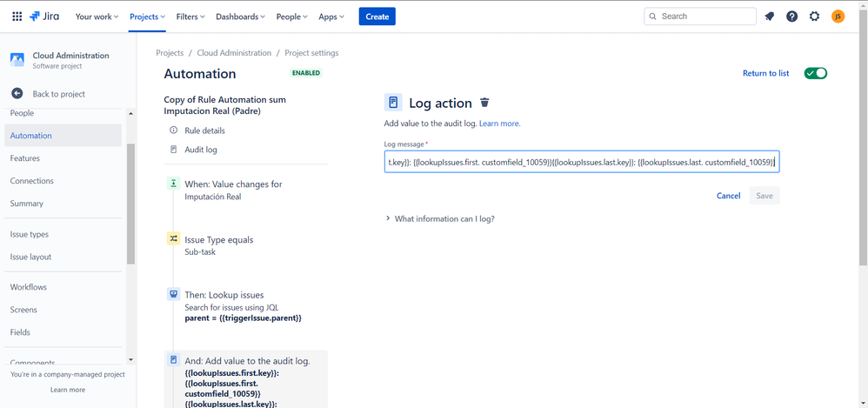Click the Cloud Administration project avatar
The image size is (868, 408).
point(17,60)
